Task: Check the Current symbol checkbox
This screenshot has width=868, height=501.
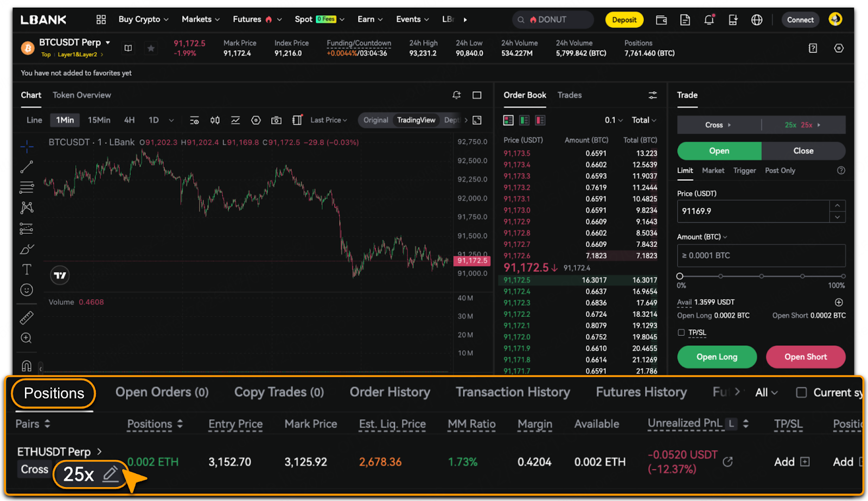Action: 801,392
